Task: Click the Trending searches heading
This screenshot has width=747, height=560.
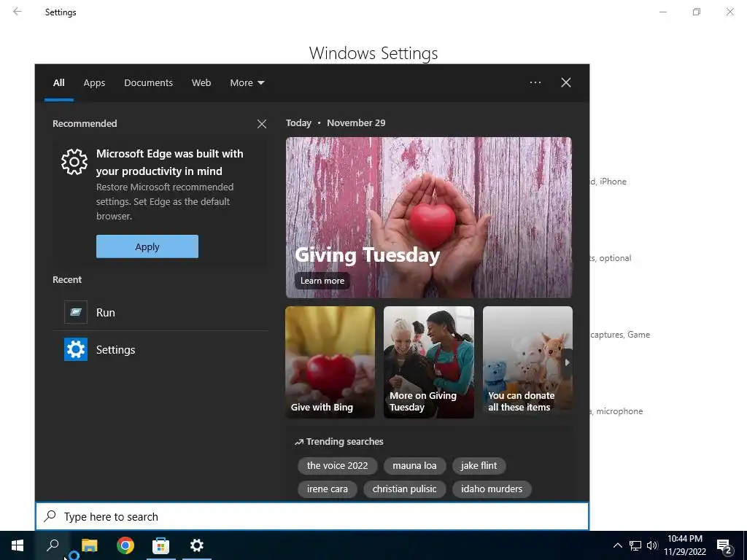Action: point(338,441)
